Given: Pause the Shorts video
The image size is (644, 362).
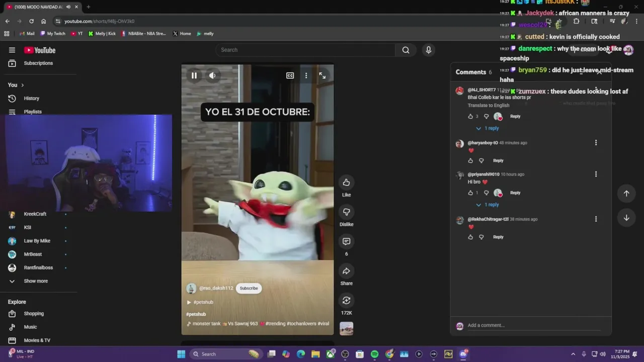Looking at the screenshot, I should pos(194,75).
